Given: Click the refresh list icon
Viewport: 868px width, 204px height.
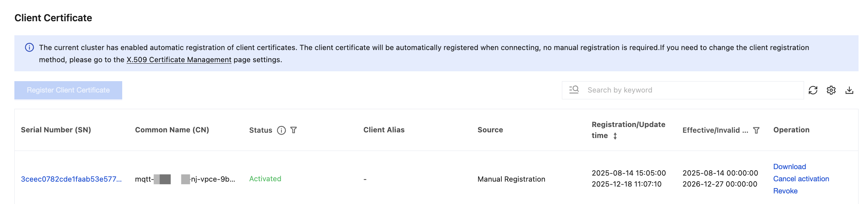Looking at the screenshot, I should coord(813,90).
